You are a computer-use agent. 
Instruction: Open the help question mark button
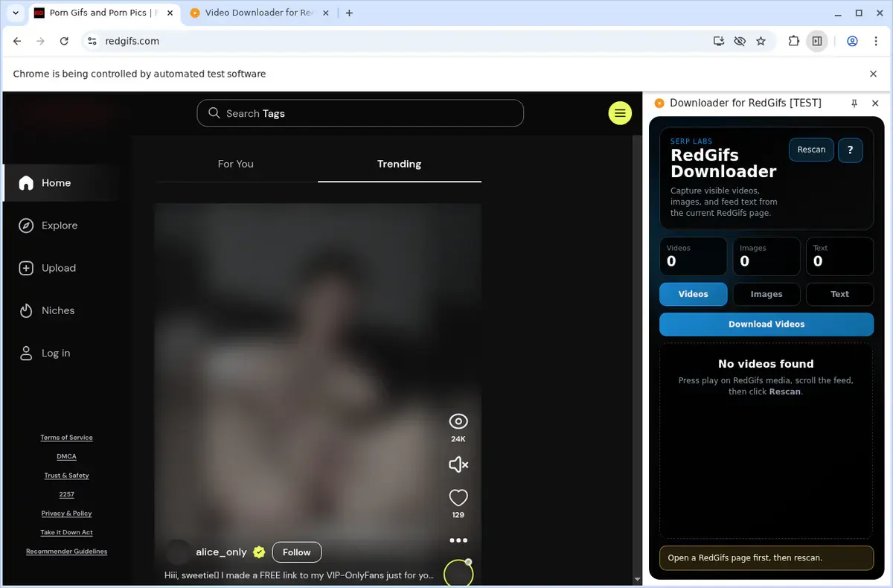tap(851, 150)
